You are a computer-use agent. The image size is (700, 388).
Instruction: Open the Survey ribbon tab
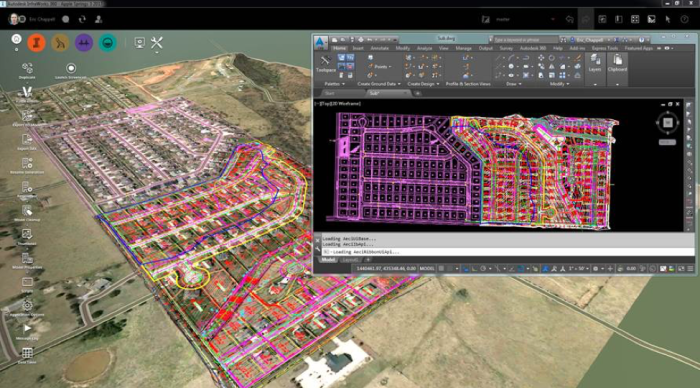pyautogui.click(x=506, y=48)
